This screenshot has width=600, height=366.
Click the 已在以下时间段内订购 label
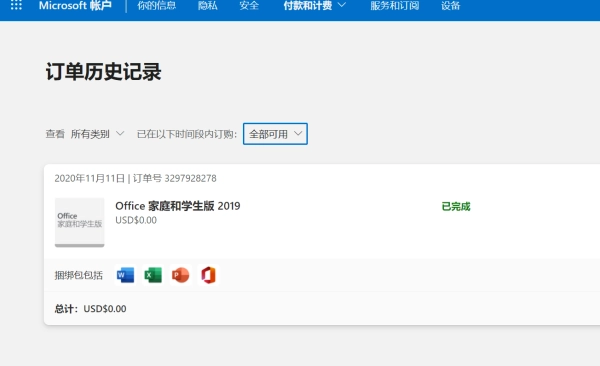coord(187,134)
